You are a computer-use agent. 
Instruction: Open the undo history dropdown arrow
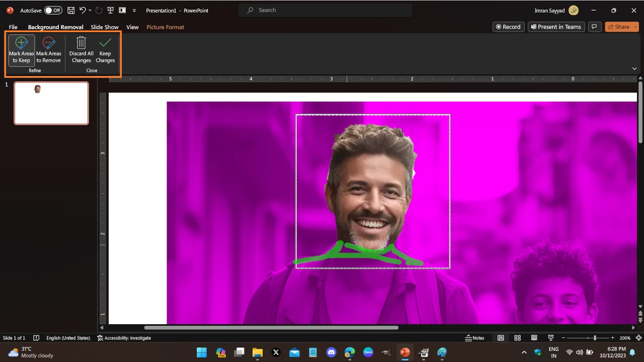[x=90, y=10]
